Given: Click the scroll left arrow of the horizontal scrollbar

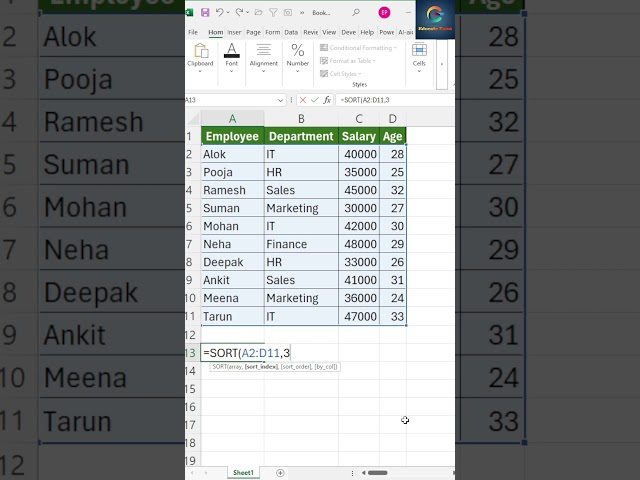Looking at the screenshot, I should click(363, 473).
